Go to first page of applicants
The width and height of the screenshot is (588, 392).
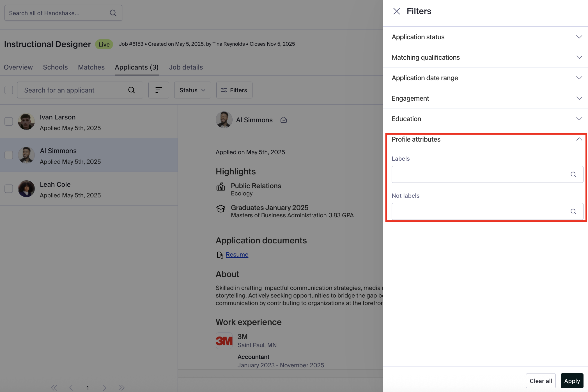[x=54, y=388]
